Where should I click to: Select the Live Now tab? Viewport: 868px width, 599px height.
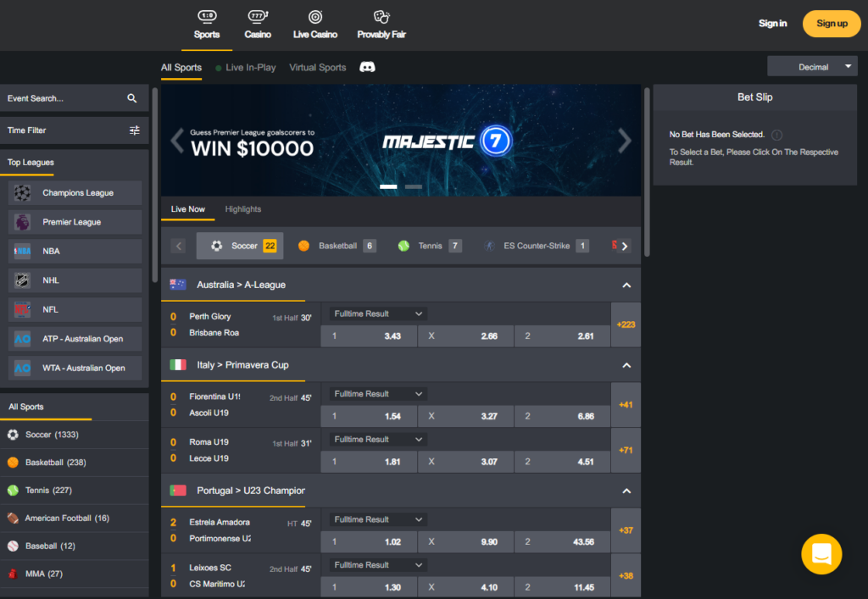187,209
